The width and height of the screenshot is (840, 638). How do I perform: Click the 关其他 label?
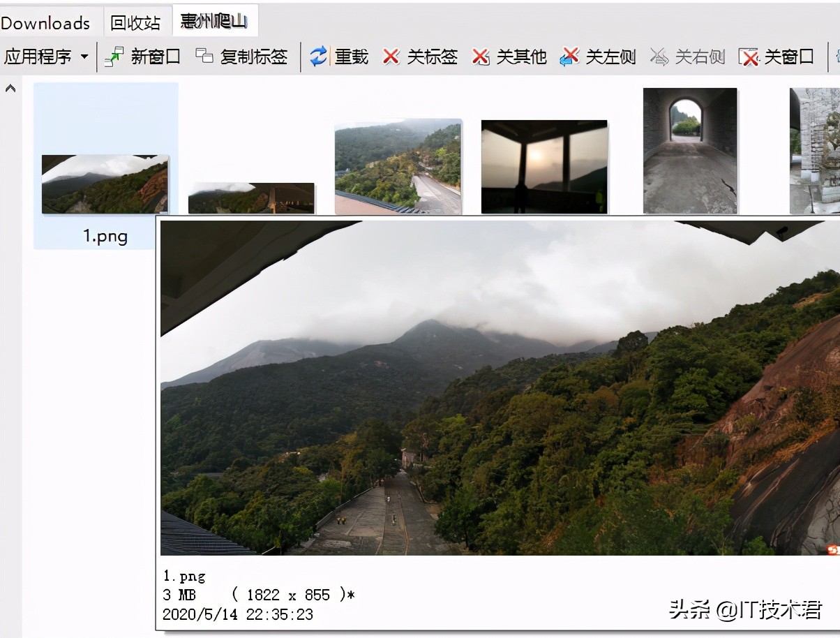[x=521, y=57]
